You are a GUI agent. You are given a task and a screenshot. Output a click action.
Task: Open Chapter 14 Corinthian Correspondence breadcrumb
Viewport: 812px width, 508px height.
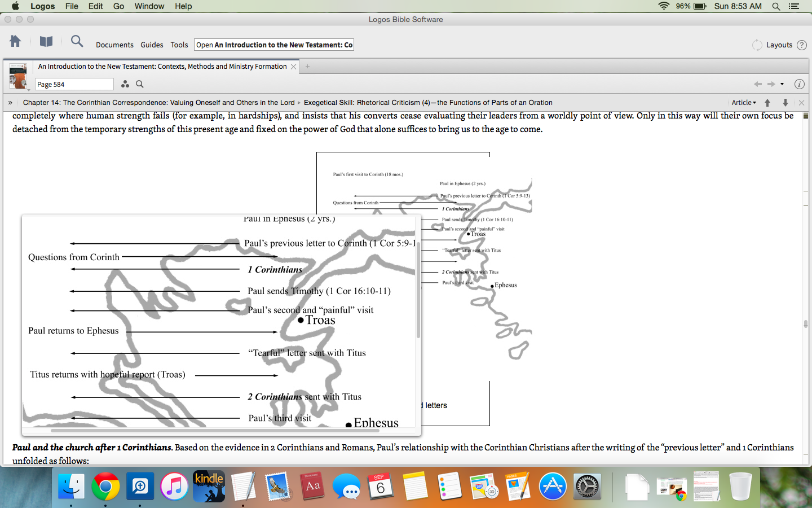tap(158, 103)
